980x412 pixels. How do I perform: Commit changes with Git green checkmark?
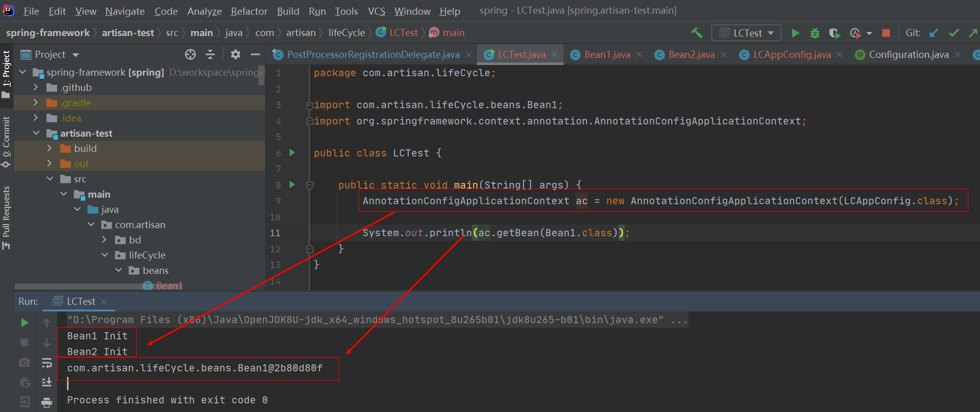click(x=954, y=33)
